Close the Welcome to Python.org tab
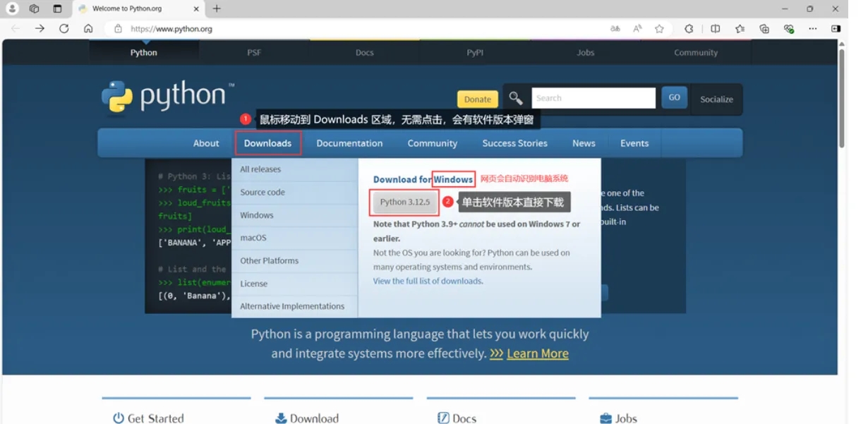The height and width of the screenshot is (424, 868). point(196,8)
